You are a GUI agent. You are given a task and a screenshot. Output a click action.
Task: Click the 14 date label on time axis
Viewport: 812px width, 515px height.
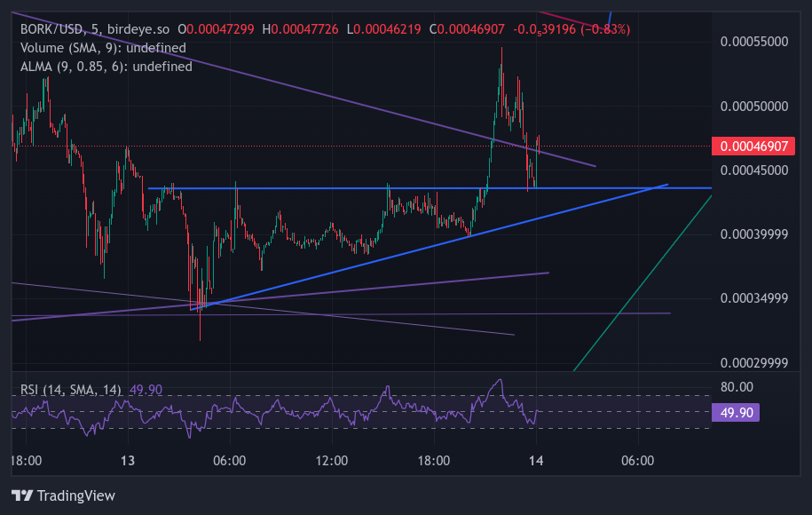pos(536,460)
